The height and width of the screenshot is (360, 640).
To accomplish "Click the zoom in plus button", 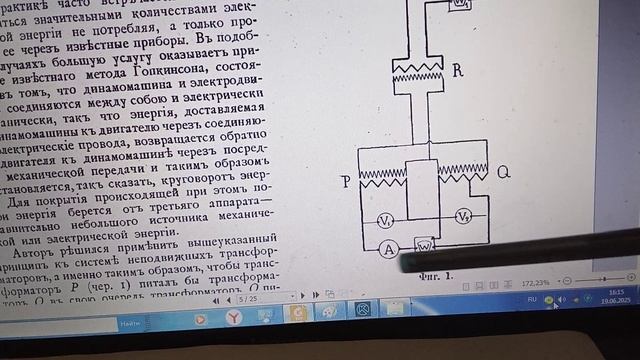I will pyautogui.click(x=631, y=277).
